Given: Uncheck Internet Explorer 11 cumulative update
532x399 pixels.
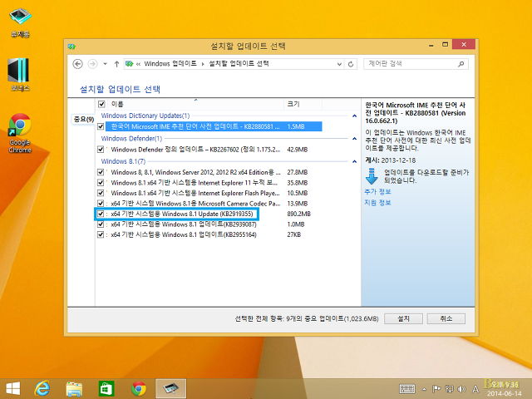Looking at the screenshot, I should [x=101, y=183].
